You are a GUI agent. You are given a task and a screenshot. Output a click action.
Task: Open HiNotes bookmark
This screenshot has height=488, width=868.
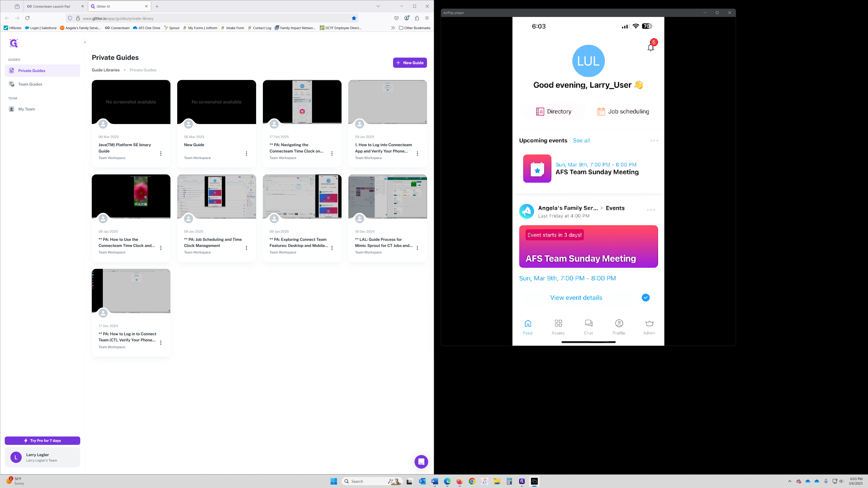(x=12, y=28)
